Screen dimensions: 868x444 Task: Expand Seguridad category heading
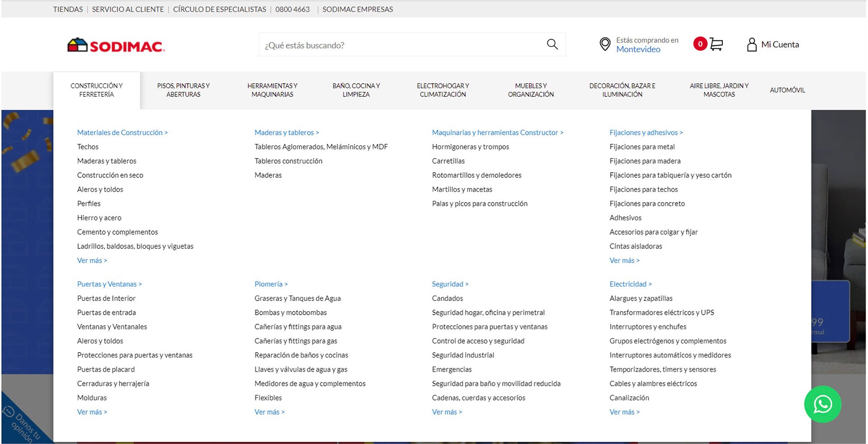450,284
